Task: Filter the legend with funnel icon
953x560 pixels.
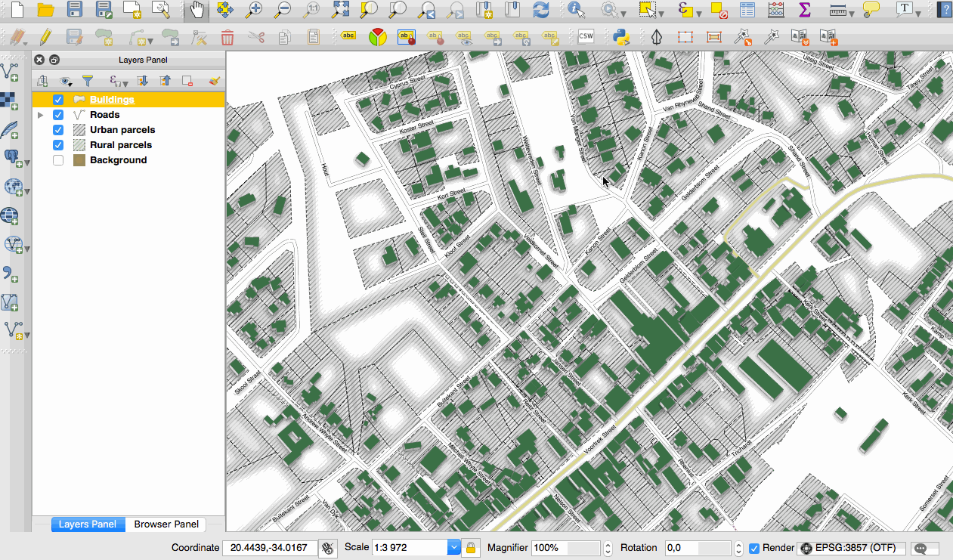Action: tap(88, 81)
